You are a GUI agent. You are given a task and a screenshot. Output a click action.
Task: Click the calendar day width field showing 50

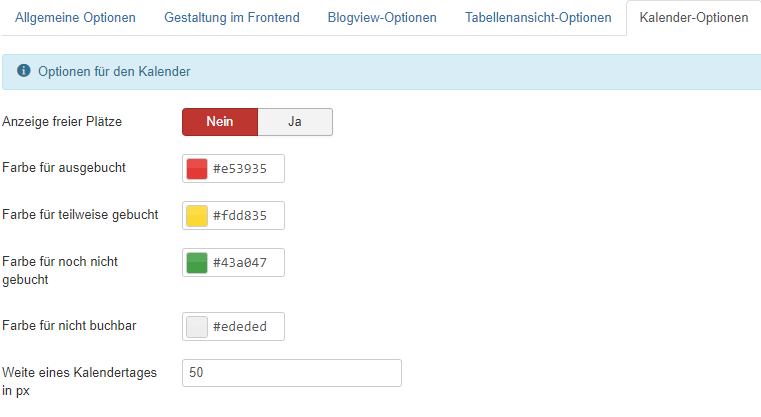tap(292, 373)
